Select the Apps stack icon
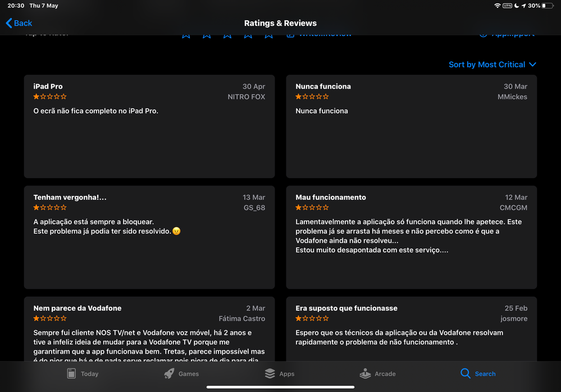The width and height of the screenshot is (561, 392). [x=270, y=373]
